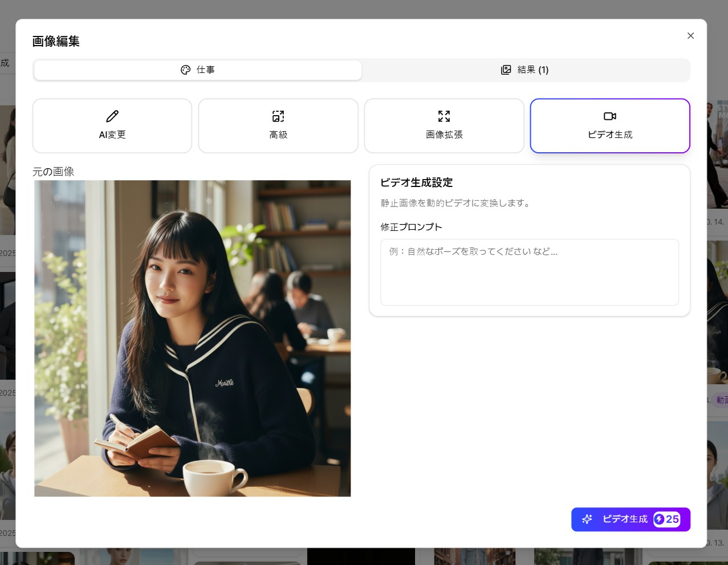Screen dimensions: 728x565
Task: Click the 修正プロンプト label
Action: pyautogui.click(x=411, y=227)
